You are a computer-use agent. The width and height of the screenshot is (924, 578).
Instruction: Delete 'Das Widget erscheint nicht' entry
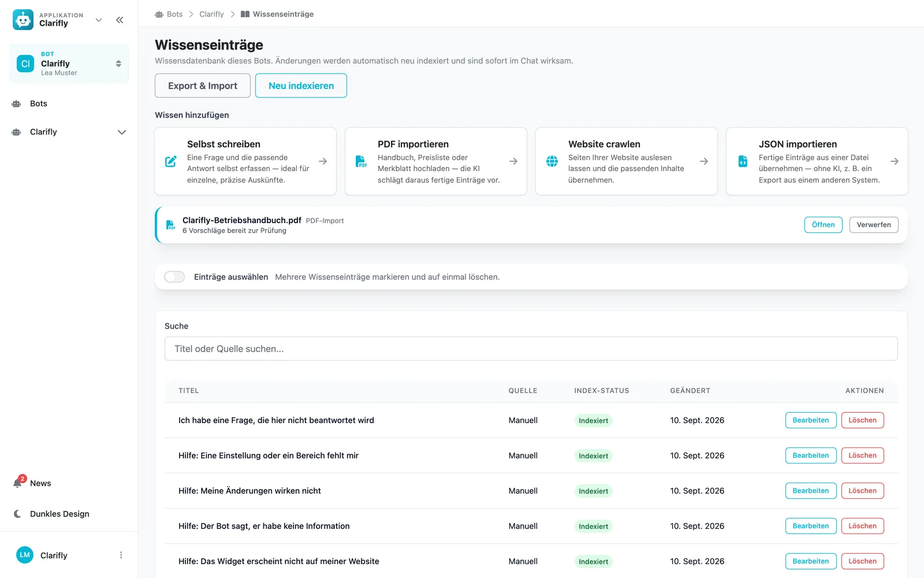(863, 561)
